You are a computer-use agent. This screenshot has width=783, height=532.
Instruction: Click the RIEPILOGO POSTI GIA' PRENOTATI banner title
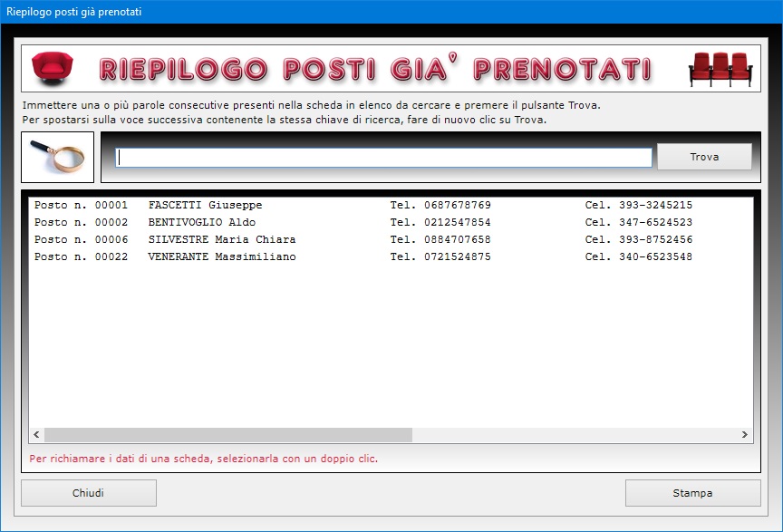click(x=375, y=69)
